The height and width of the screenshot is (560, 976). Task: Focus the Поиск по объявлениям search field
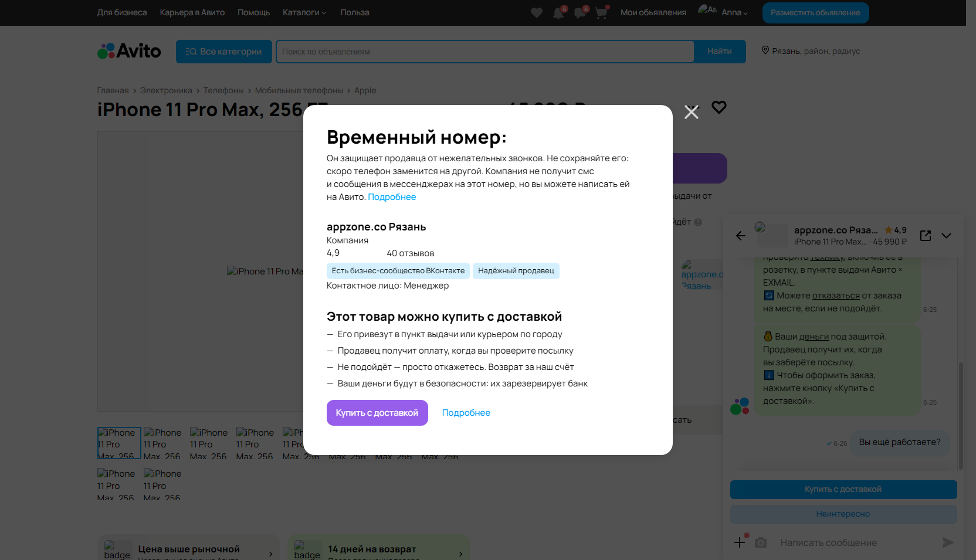485,52
